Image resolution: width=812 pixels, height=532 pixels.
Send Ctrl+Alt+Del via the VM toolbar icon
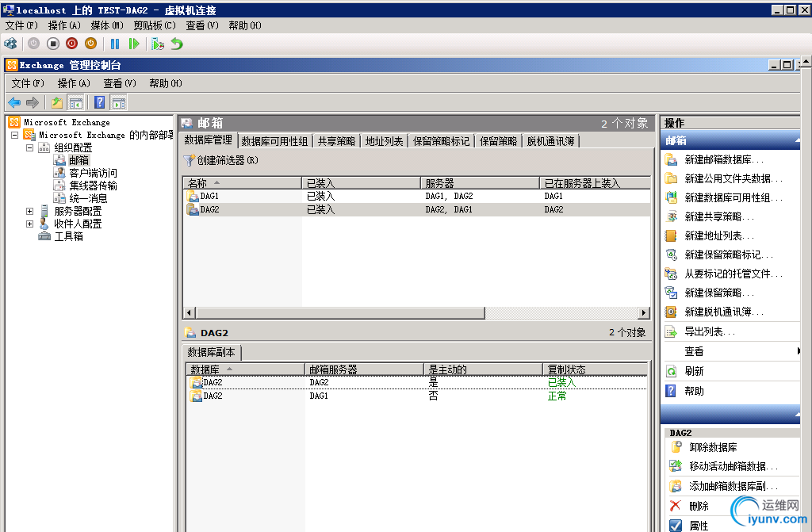pyautogui.click(x=10, y=44)
